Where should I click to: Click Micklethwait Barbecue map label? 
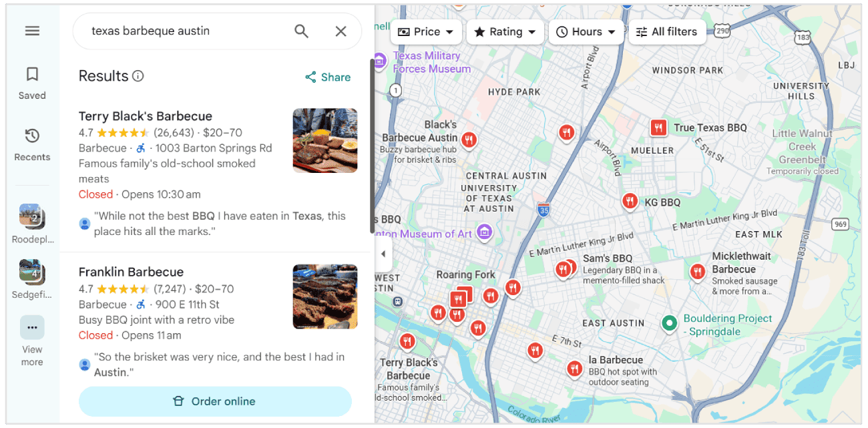[x=741, y=262]
